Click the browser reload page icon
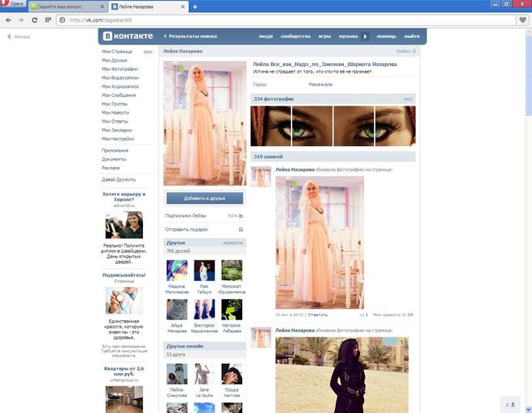 36,19
